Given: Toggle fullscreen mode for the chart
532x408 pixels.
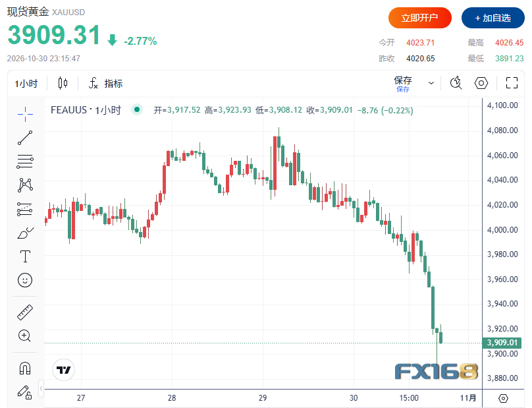Looking at the screenshot, I should 512,83.
